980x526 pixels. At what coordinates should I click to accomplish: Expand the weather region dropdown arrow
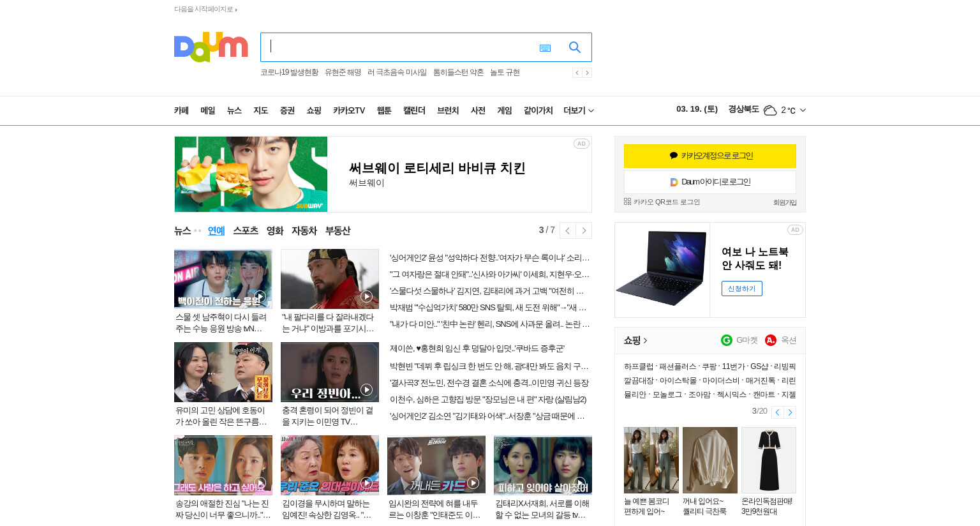click(803, 110)
